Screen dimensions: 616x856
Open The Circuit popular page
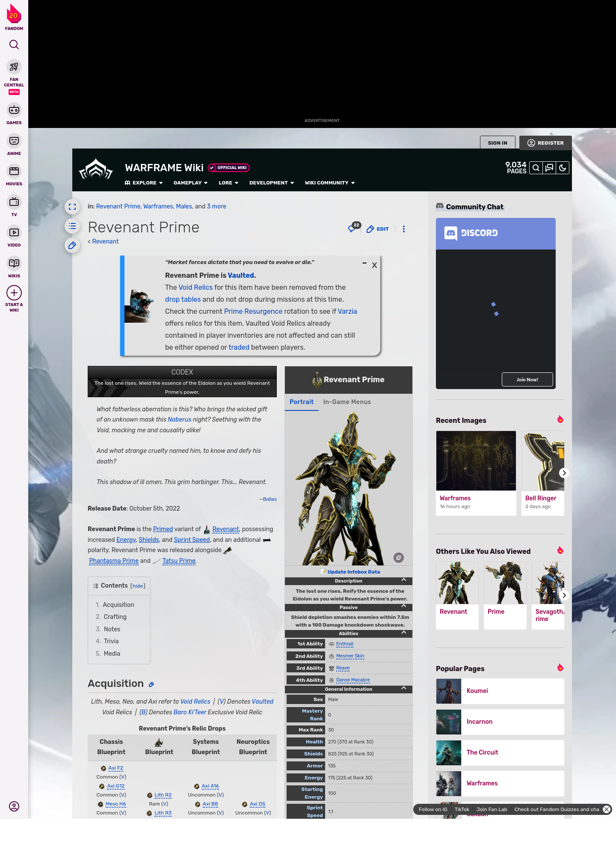click(x=500, y=753)
